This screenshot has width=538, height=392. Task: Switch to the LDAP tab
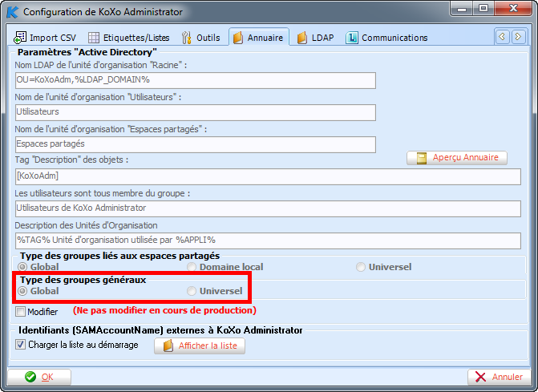pyautogui.click(x=316, y=38)
